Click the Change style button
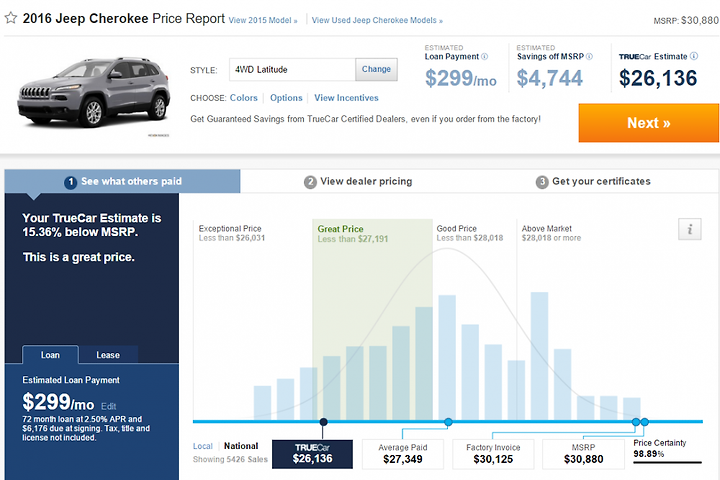 (376, 69)
